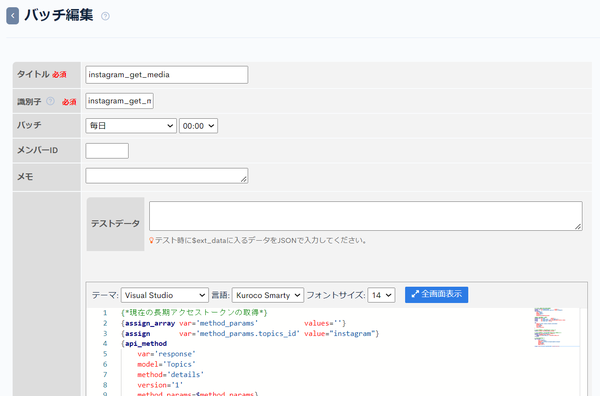Click the バッチ編集 page heading
The height and width of the screenshot is (396, 600).
click(59, 15)
